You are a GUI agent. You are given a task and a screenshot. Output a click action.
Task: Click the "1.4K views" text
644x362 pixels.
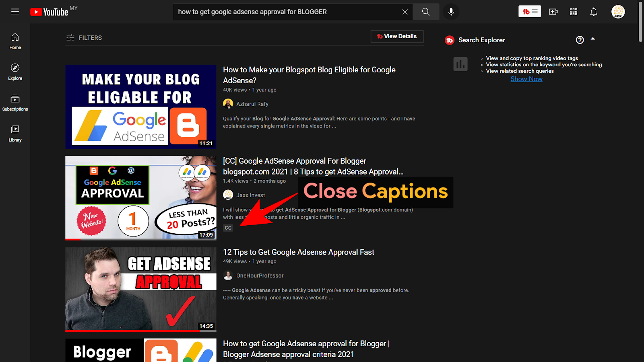tap(236, 181)
